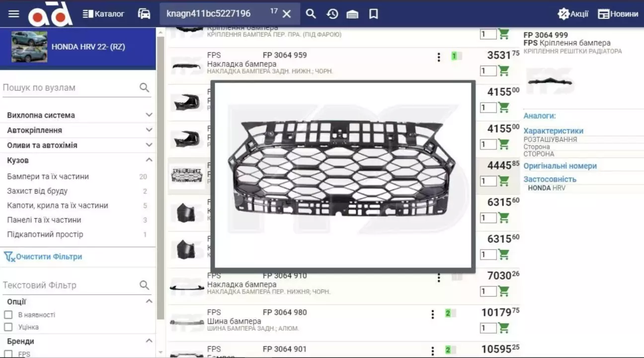Open options menu for FP 3064 901
Image resolution: width=644 pixels, height=358 pixels.
(x=433, y=350)
